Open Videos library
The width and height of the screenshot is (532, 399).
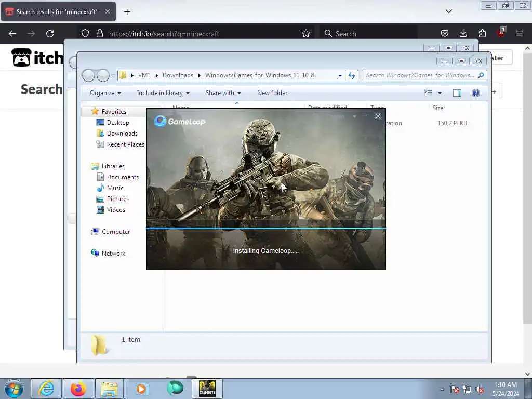[x=116, y=210]
